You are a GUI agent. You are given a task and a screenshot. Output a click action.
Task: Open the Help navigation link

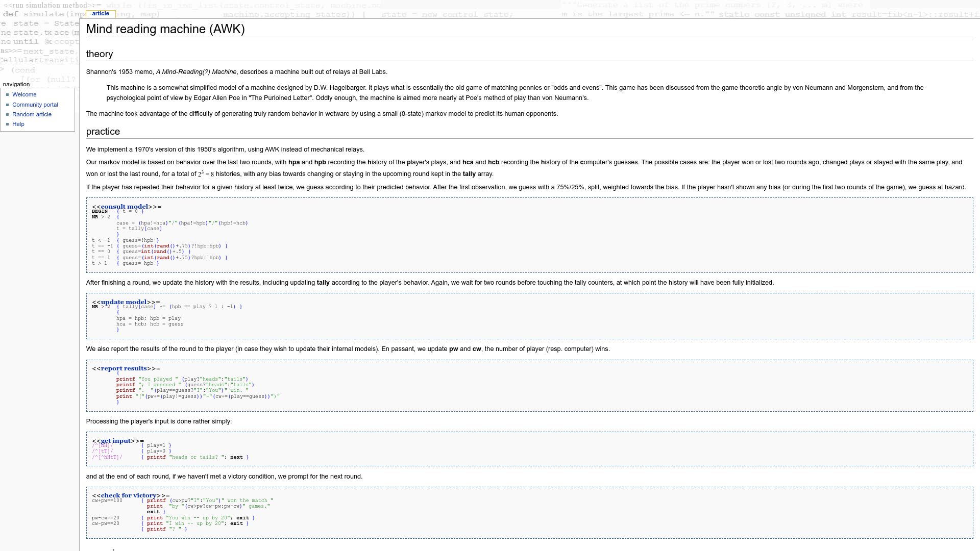tap(18, 124)
